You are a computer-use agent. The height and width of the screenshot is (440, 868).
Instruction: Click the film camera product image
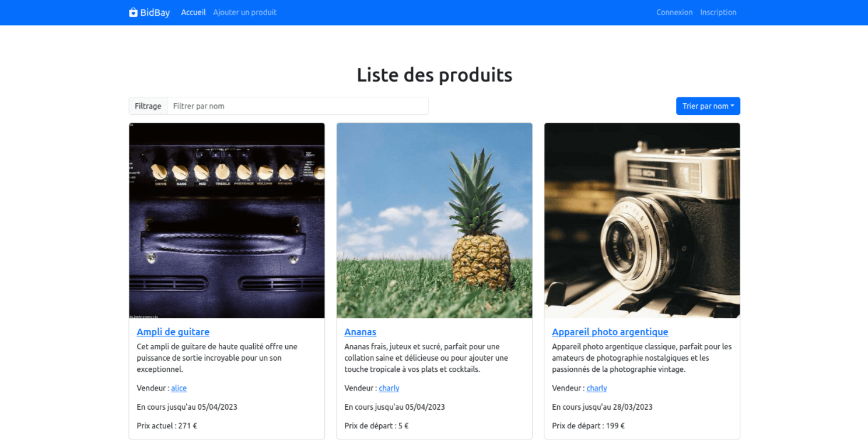pyautogui.click(x=642, y=220)
